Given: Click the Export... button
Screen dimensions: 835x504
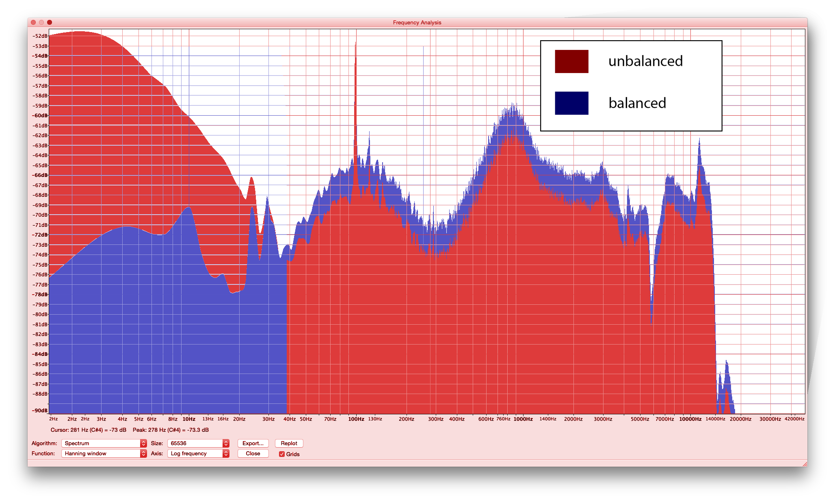Looking at the screenshot, I should click(253, 443).
